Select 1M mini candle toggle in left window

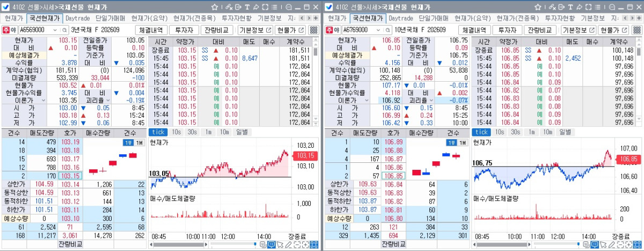coord(140,142)
